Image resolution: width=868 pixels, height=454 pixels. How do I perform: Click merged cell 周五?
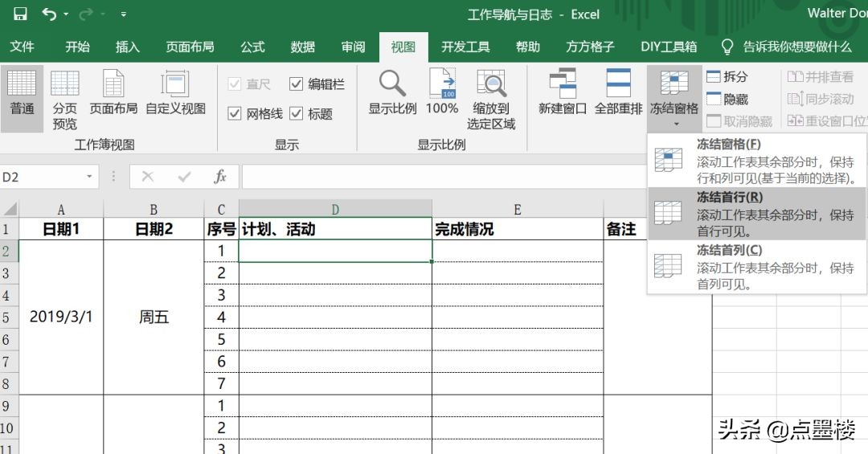[154, 317]
